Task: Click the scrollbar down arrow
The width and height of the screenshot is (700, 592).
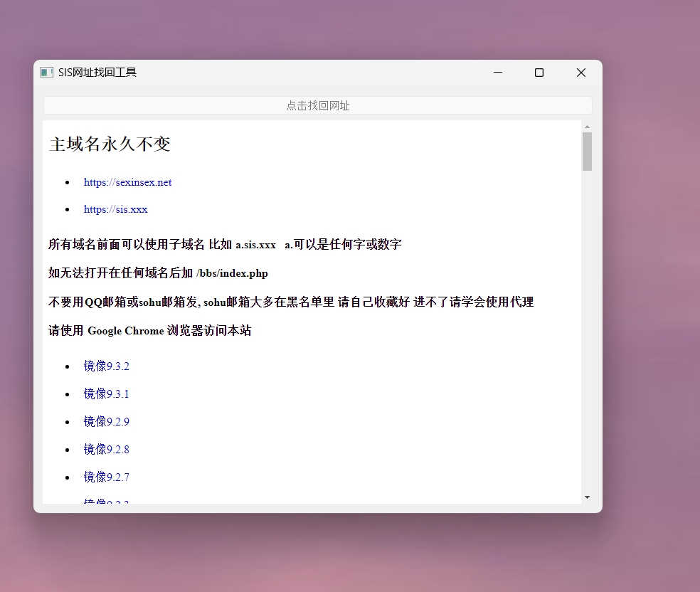Action: coord(587,497)
